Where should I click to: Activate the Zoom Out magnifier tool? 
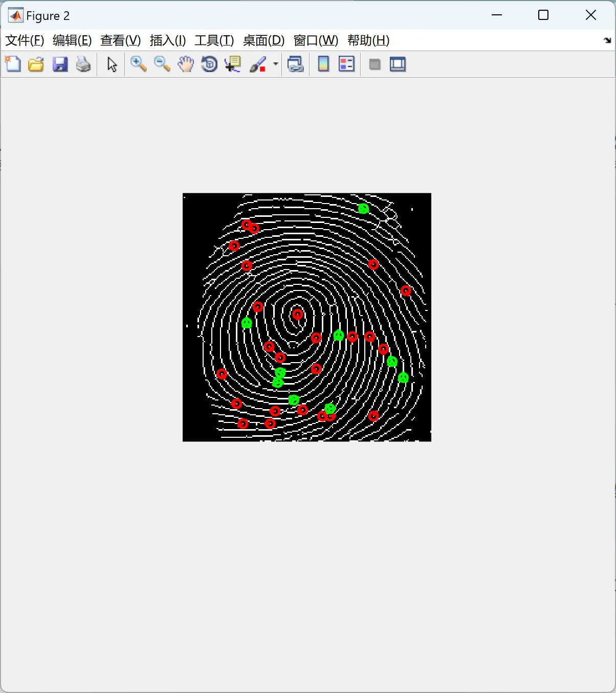click(x=162, y=64)
